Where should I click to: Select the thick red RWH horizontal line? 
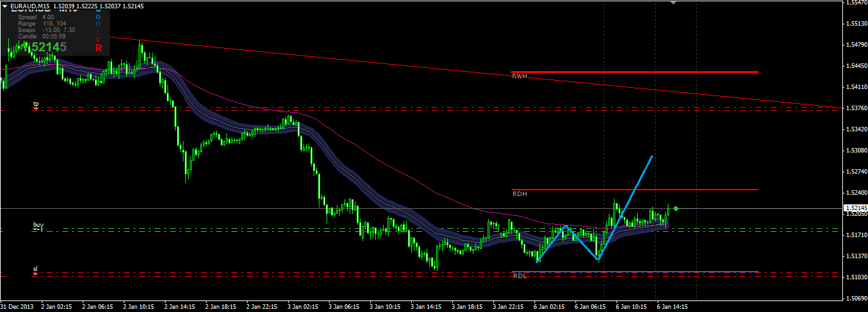pos(634,72)
